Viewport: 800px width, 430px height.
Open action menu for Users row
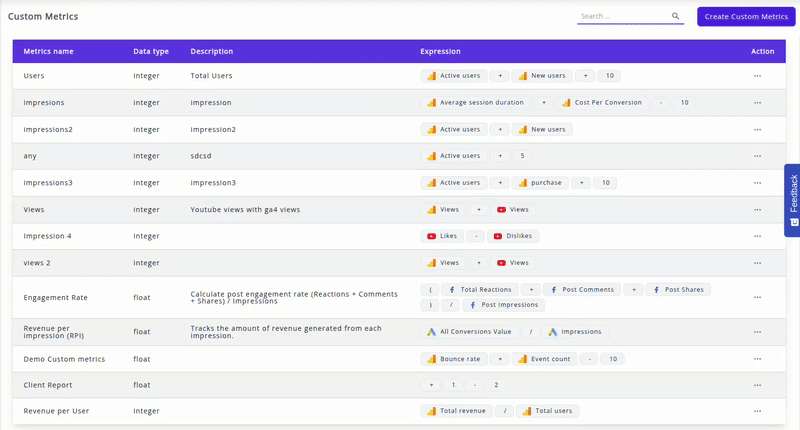757,76
